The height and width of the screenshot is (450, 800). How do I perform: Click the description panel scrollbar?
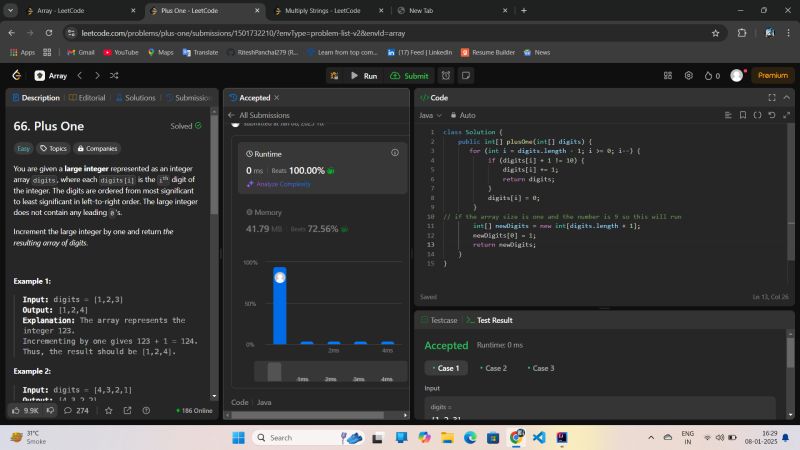pyautogui.click(x=214, y=164)
